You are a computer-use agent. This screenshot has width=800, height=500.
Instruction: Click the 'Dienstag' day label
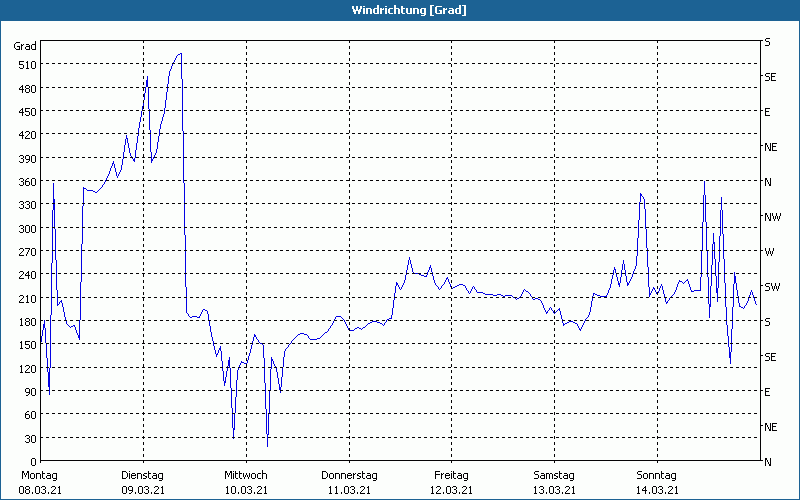pyautogui.click(x=142, y=476)
